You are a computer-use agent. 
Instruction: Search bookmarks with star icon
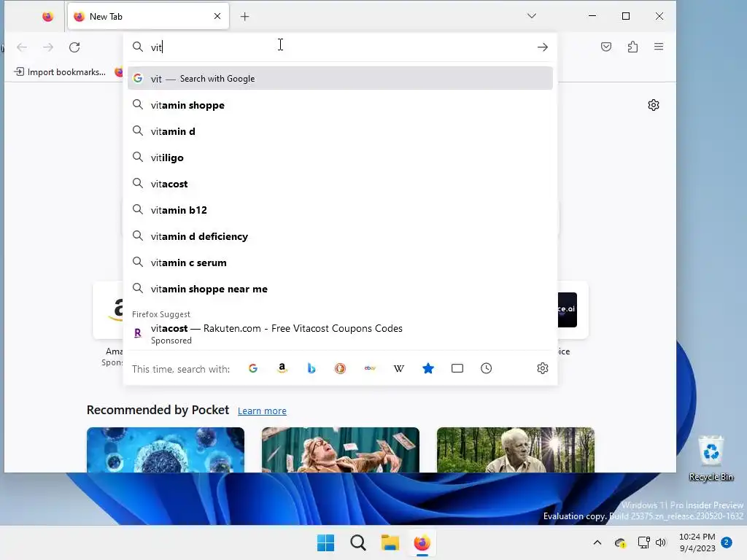427,368
